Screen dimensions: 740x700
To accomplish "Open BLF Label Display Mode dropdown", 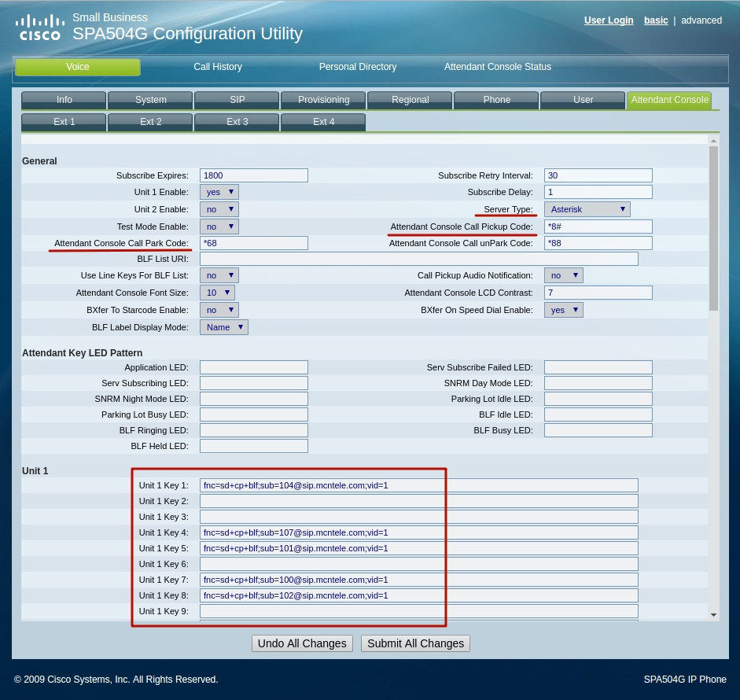I will pyautogui.click(x=224, y=327).
